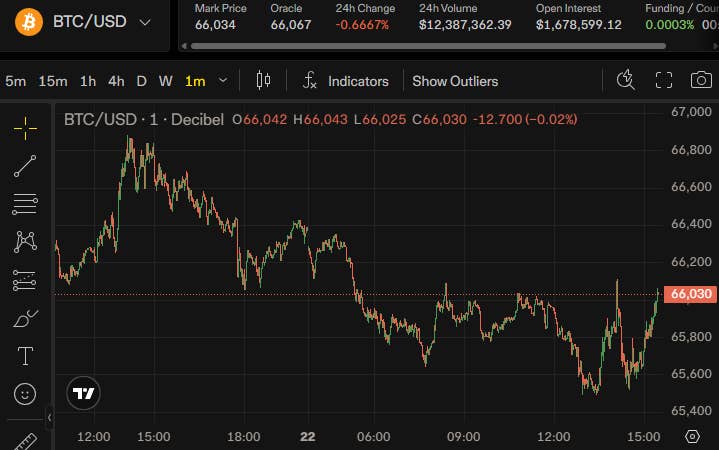The image size is (719, 450).
Task: Open the emoji sticker tool
Action: point(25,394)
